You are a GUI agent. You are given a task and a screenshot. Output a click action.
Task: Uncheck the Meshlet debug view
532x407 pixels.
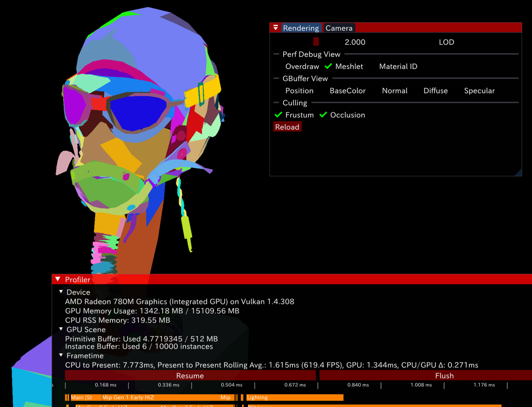[328, 67]
